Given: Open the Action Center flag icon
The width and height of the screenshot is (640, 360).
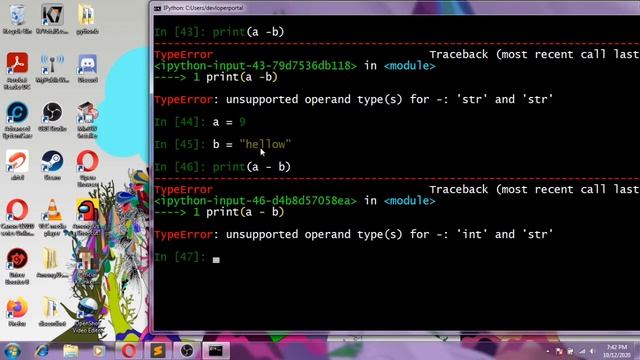Looking at the screenshot, I should click(x=559, y=351).
